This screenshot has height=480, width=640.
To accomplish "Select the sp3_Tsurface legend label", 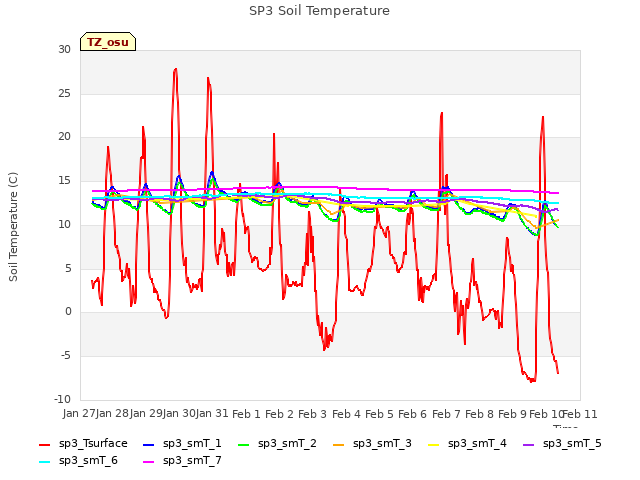I will [x=93, y=443].
